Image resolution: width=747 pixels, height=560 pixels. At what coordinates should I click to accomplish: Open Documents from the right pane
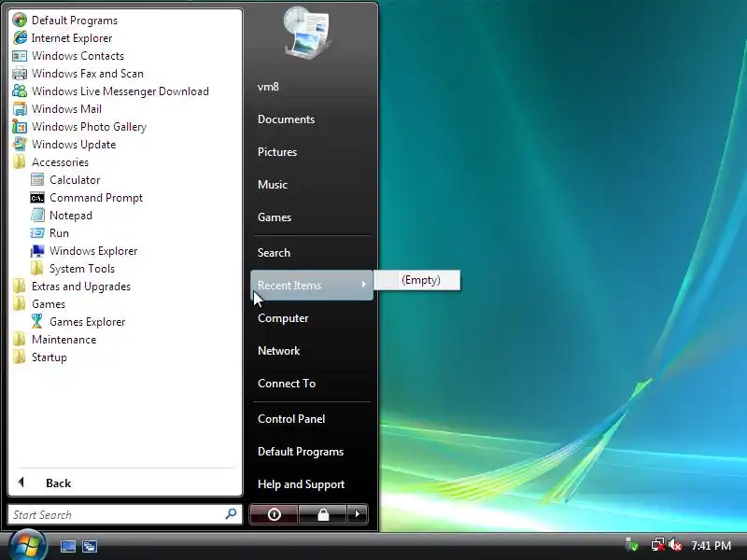[x=286, y=119]
